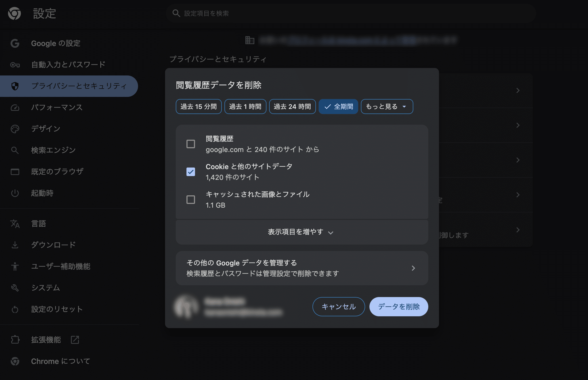Click the Google G icon in sidebar
Viewport: 588px width, 380px height.
coord(15,43)
